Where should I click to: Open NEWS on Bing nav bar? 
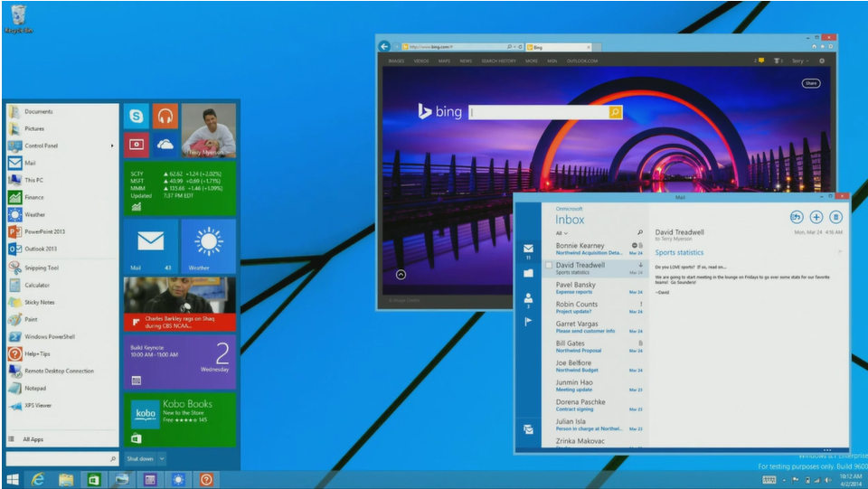(466, 61)
